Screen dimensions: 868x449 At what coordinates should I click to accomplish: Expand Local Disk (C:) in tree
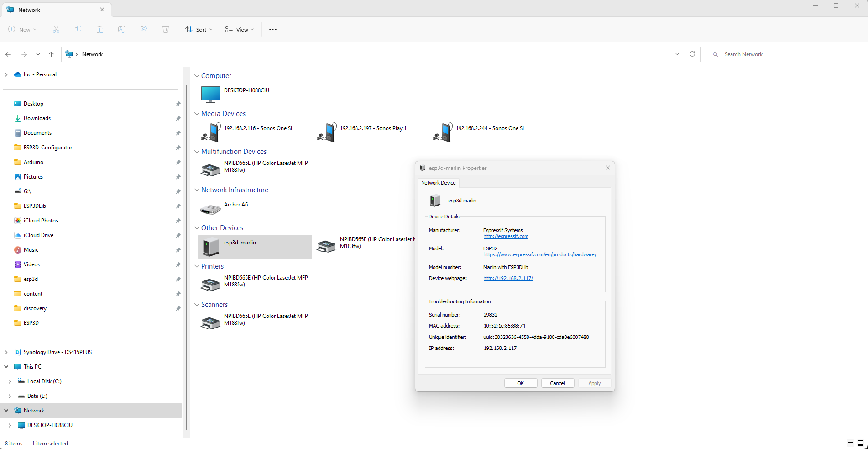click(10, 381)
